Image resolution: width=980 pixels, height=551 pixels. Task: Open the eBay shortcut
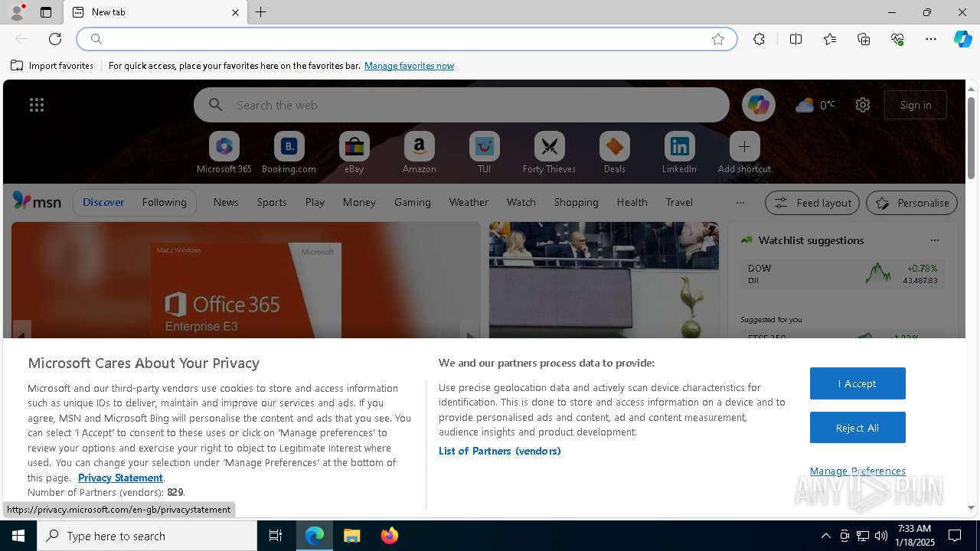click(354, 152)
